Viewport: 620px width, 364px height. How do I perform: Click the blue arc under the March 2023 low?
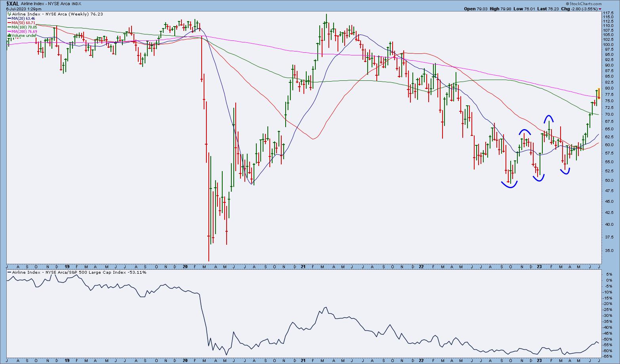coord(565,172)
